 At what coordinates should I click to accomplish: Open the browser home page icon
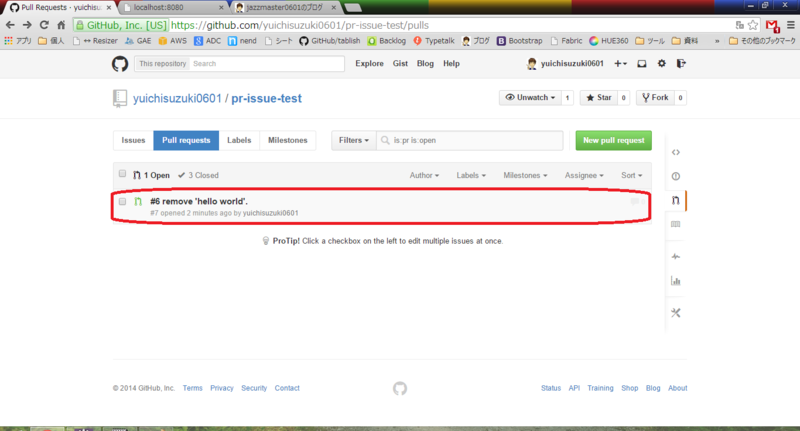pos(61,25)
